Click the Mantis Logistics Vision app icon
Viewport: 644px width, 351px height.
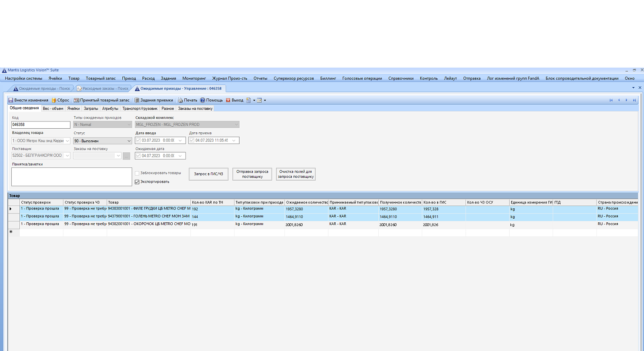(4, 70)
